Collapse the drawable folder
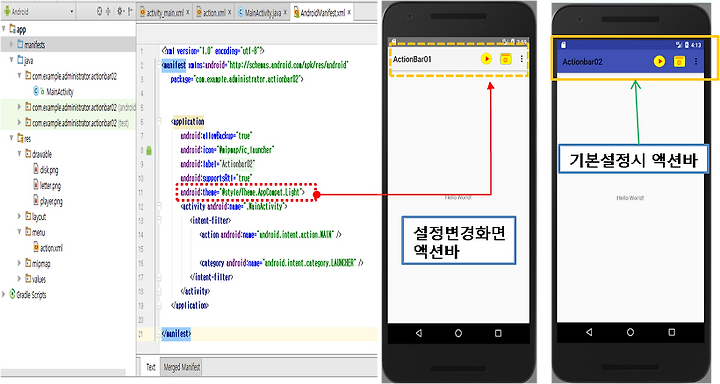The width and height of the screenshot is (720, 384). [x=19, y=154]
